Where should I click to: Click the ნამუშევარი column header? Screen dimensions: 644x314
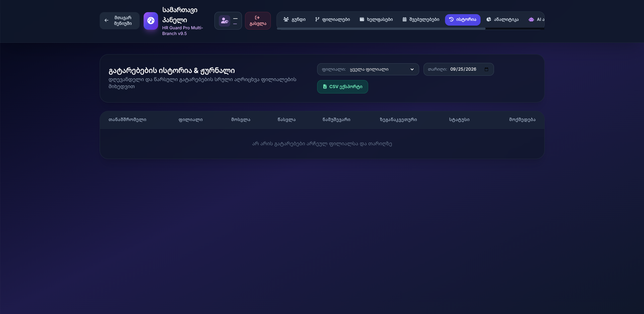[x=336, y=120]
